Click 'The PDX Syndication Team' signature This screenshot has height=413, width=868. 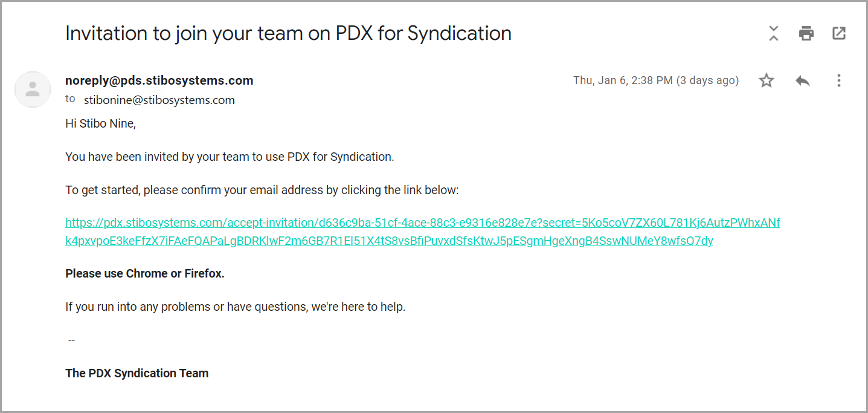click(137, 373)
